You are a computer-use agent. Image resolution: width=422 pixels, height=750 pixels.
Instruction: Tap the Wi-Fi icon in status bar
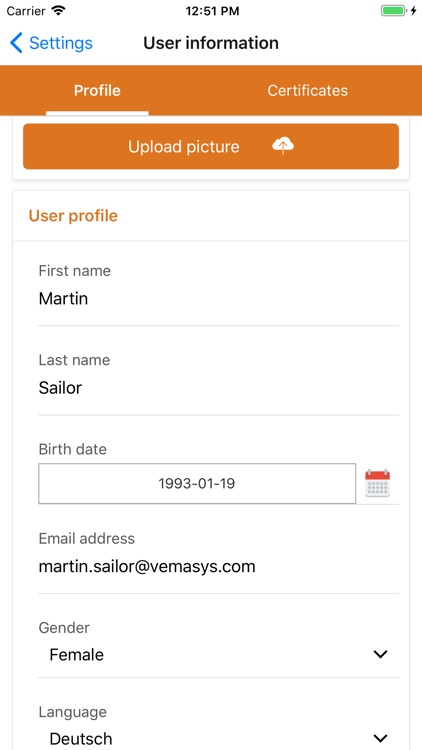pos(59,11)
